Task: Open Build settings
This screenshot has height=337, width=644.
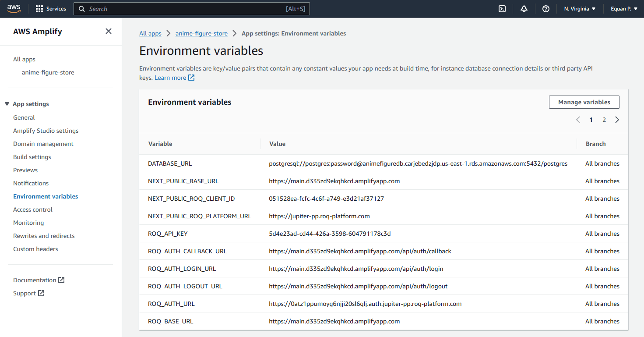Action: click(32, 157)
